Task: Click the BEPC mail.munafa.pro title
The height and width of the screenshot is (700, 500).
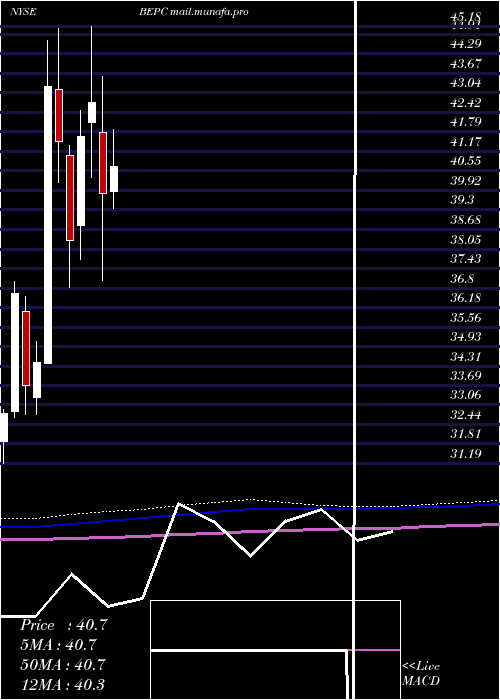Action: pyautogui.click(x=193, y=12)
